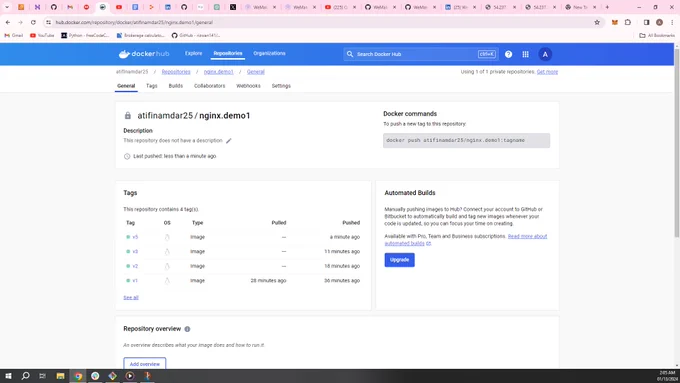Open a new browser tab with plus
The image size is (680, 383).
point(607,7)
